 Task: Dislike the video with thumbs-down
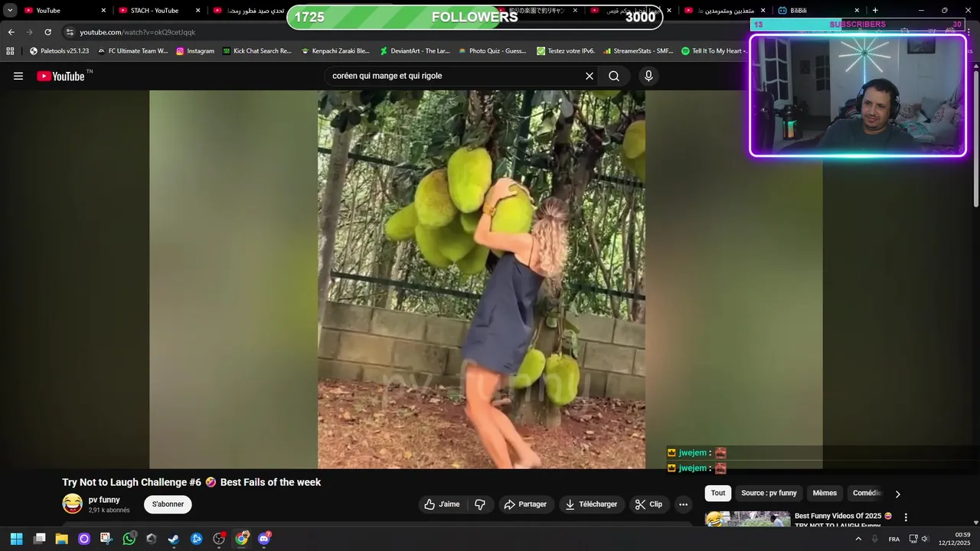pyautogui.click(x=480, y=504)
